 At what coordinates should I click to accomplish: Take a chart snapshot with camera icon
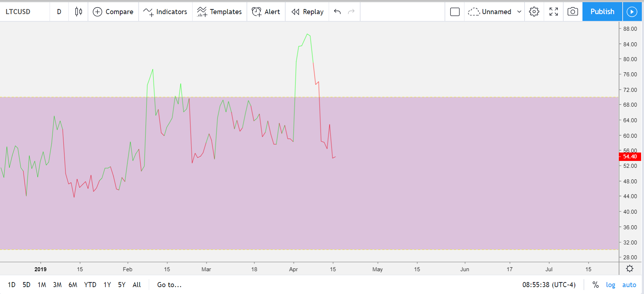click(573, 12)
